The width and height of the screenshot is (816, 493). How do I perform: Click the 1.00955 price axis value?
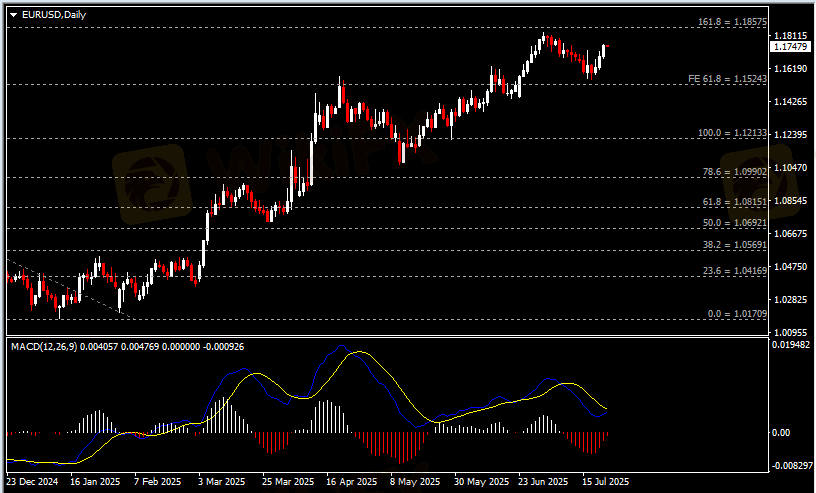[790, 332]
